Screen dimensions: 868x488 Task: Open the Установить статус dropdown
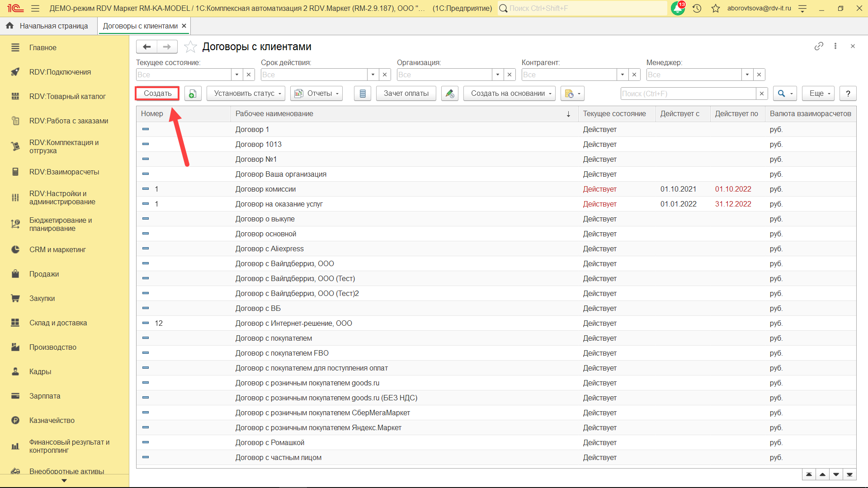click(246, 94)
